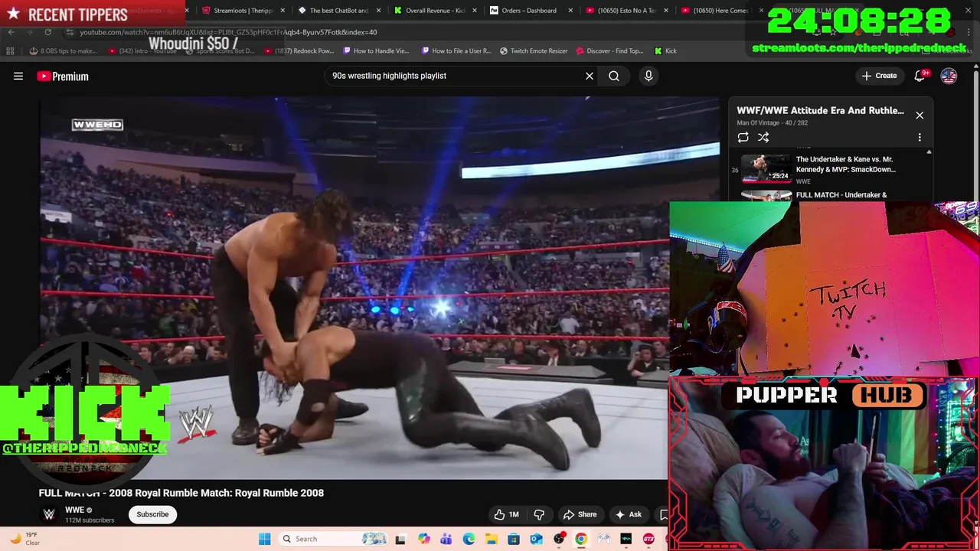Screen dimensions: 980x551
Task: Open Kick bookmark
Action: (x=665, y=51)
